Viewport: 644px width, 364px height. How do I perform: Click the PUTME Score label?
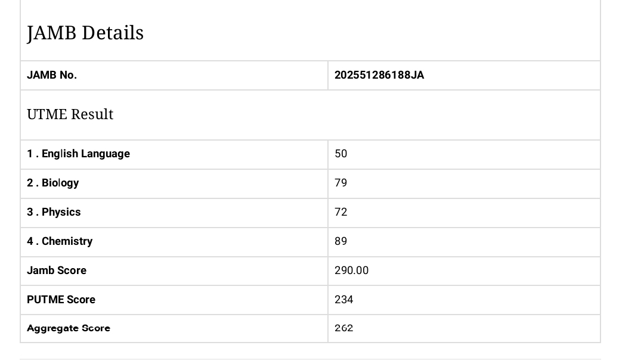click(x=61, y=300)
